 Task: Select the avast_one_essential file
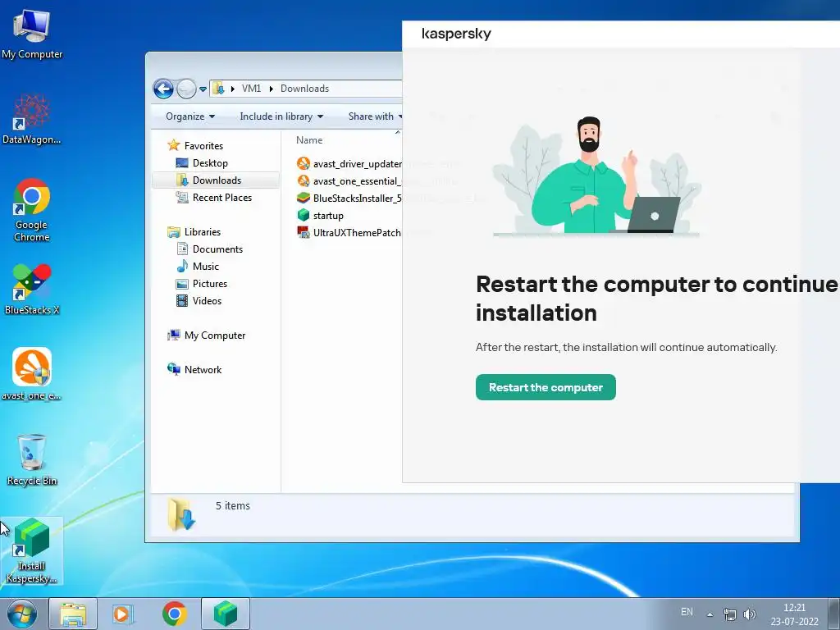tap(349, 181)
